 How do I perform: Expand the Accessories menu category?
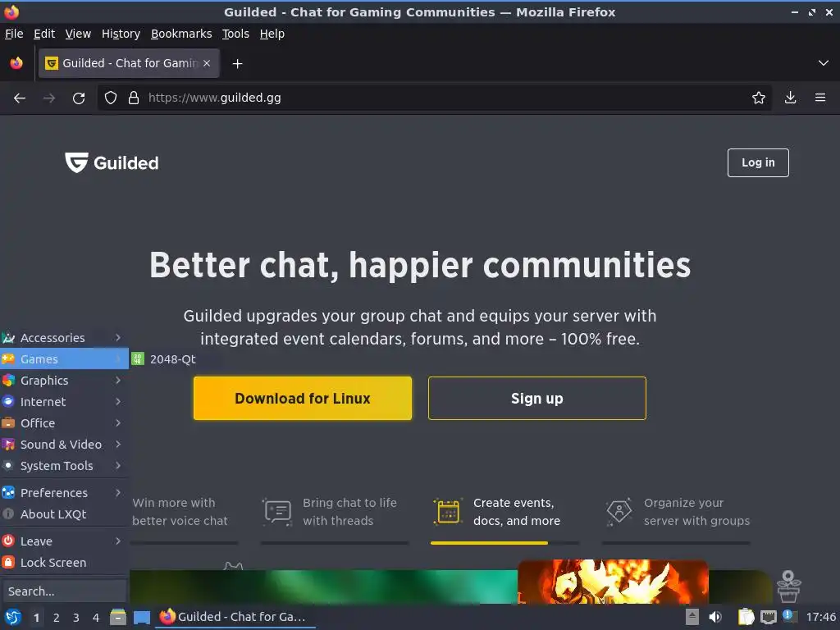tap(64, 337)
